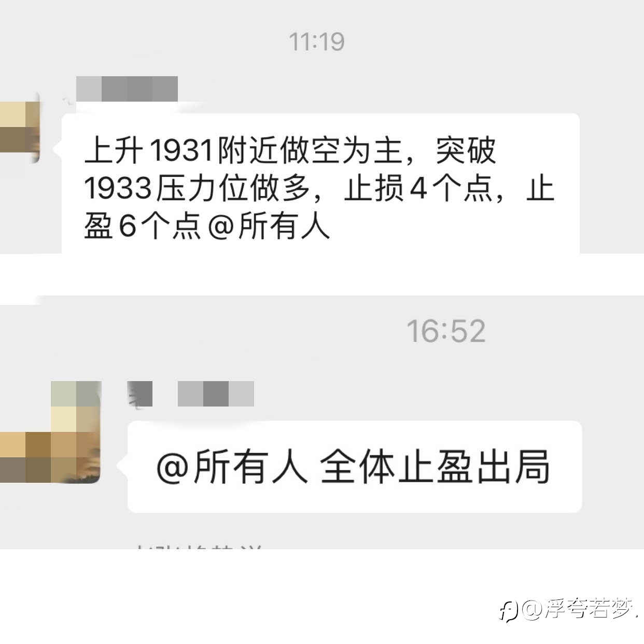This screenshot has height=644, width=644.
Task: Click the @所有人 mention before 全体止盈出局
Action: click(231, 468)
